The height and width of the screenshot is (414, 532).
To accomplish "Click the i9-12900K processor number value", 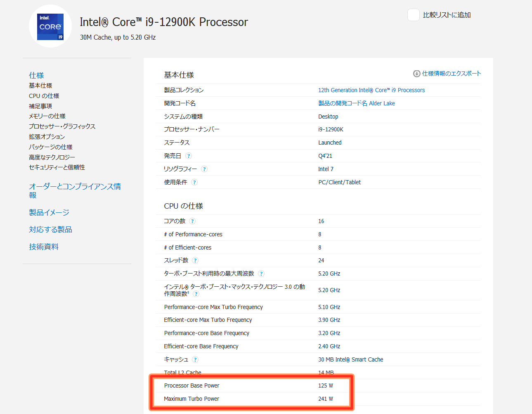I will (331, 129).
